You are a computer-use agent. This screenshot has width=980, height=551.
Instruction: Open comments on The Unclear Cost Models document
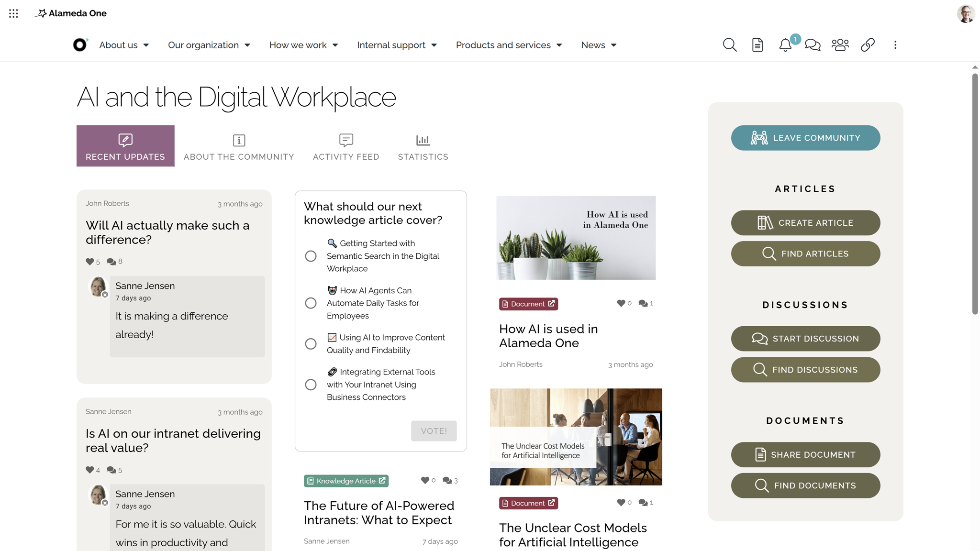click(x=643, y=502)
